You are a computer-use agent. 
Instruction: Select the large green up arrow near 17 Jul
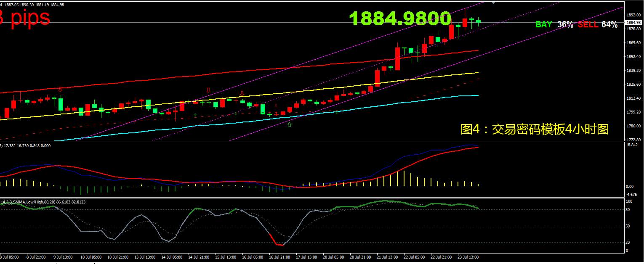(290, 124)
